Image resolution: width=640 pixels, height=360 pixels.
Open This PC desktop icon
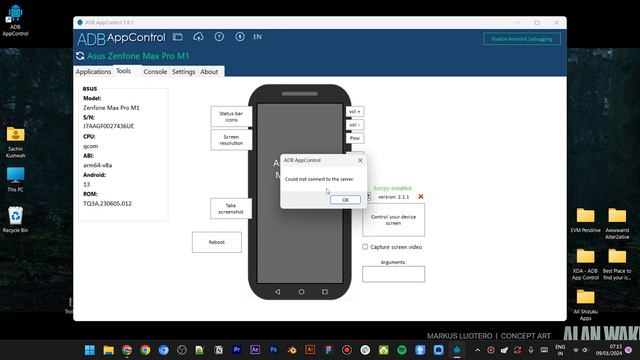(x=16, y=180)
